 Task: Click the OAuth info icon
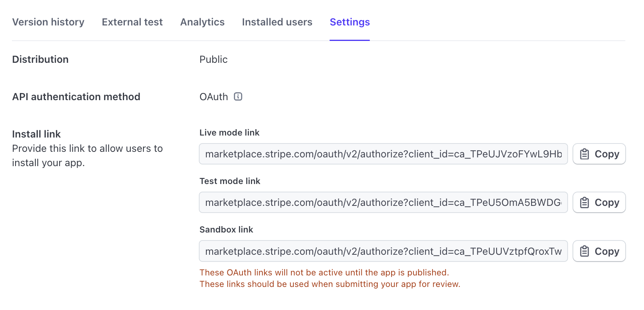(x=238, y=97)
